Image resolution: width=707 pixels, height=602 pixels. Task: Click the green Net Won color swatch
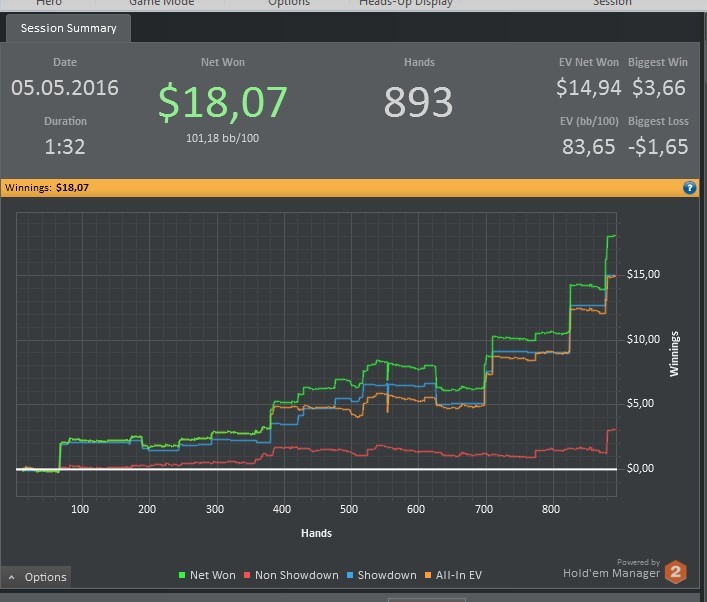click(182, 575)
